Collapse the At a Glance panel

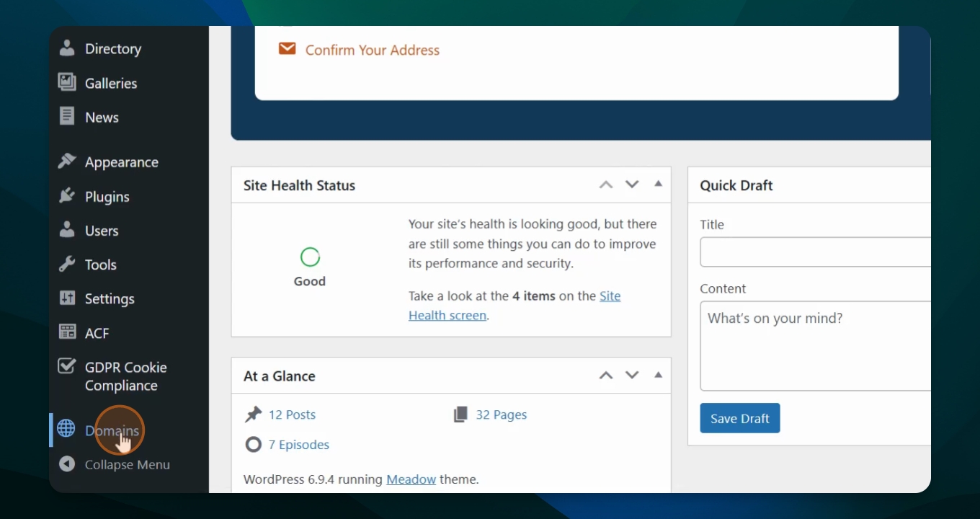click(658, 375)
